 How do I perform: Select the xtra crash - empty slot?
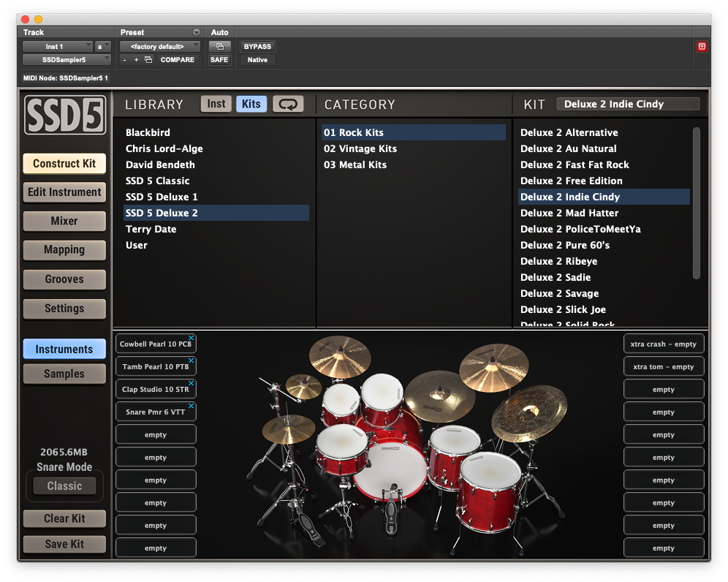664,344
